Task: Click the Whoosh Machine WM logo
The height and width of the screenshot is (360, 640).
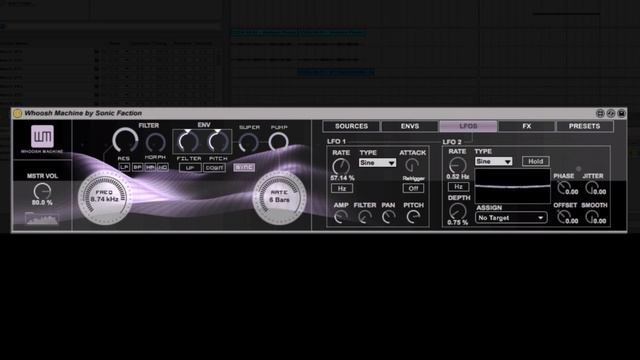Action: [x=42, y=136]
